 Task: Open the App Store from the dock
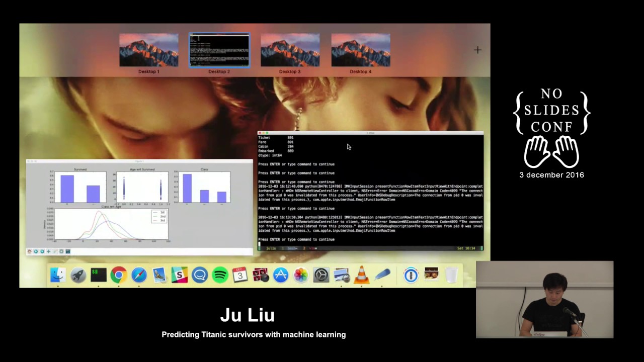tap(281, 275)
